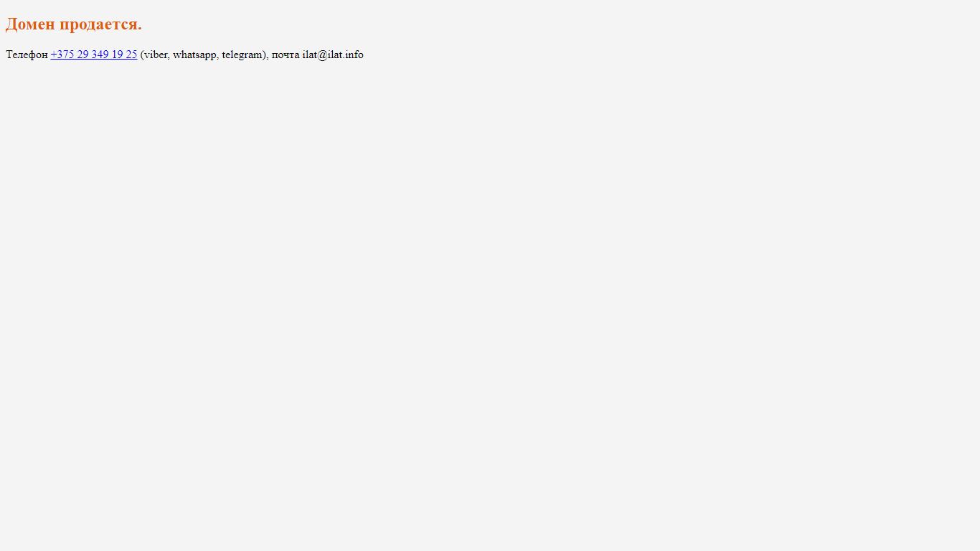This screenshot has height=551, width=980.
Task: Click the "349" digits in the phone link
Action: coord(100,55)
